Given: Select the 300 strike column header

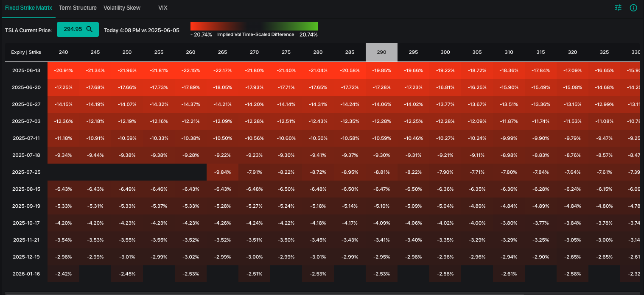Looking at the screenshot, I should tap(445, 52).
